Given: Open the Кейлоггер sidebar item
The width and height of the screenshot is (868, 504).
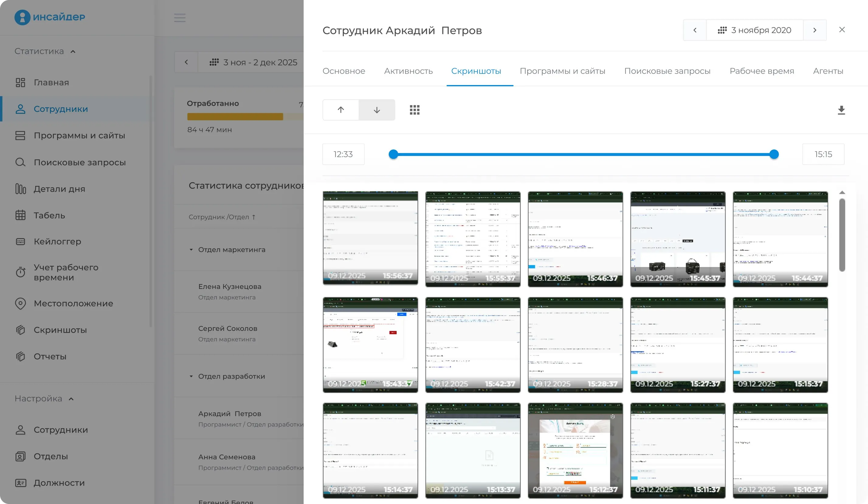Looking at the screenshot, I should click(57, 242).
